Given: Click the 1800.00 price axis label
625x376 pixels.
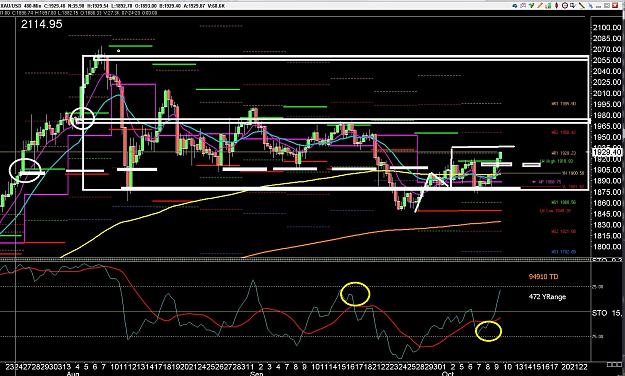Looking at the screenshot, I should tap(607, 247).
